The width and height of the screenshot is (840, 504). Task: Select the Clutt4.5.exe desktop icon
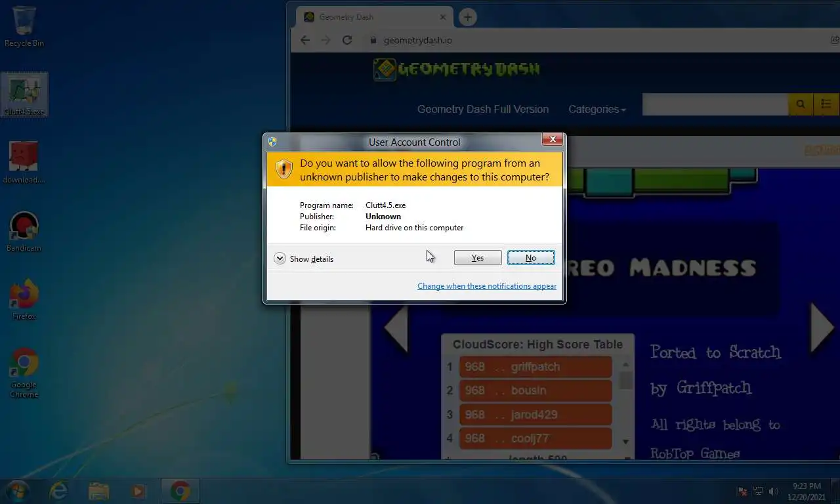point(24,95)
